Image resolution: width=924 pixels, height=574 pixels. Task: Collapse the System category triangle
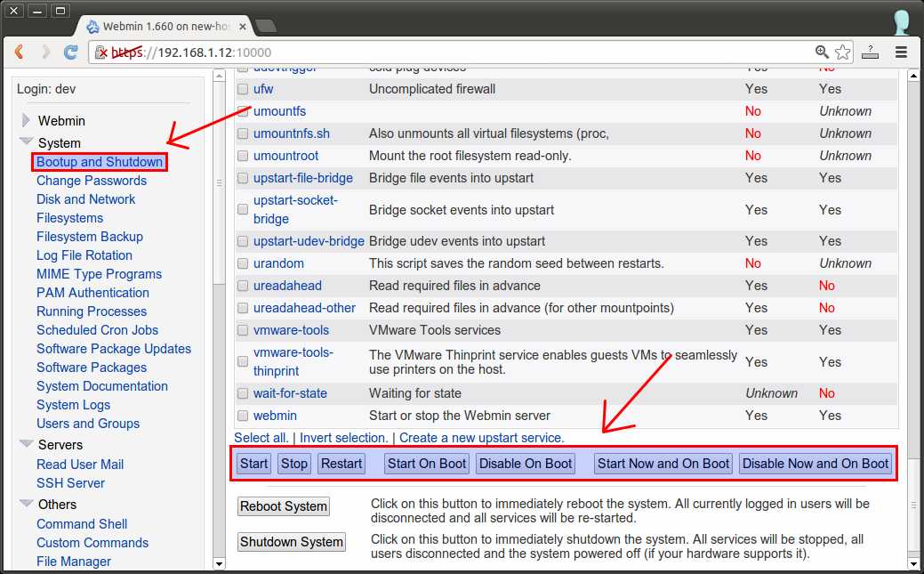(27, 141)
